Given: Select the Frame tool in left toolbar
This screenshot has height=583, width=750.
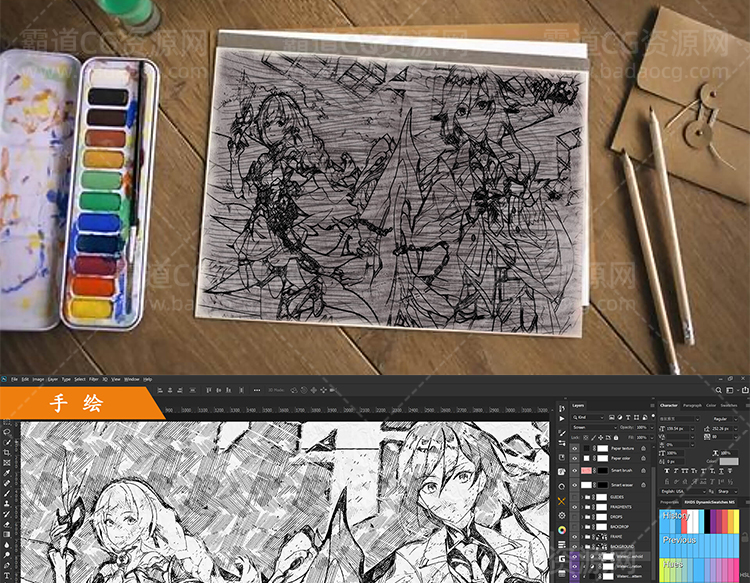Looking at the screenshot, I should pyautogui.click(x=7, y=462).
